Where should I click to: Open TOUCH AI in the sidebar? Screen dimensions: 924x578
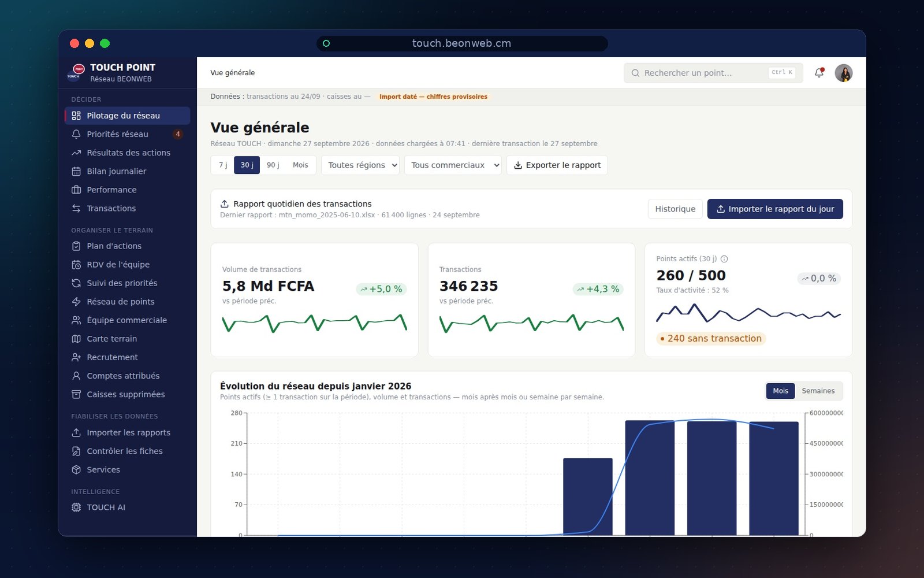[x=127, y=507]
